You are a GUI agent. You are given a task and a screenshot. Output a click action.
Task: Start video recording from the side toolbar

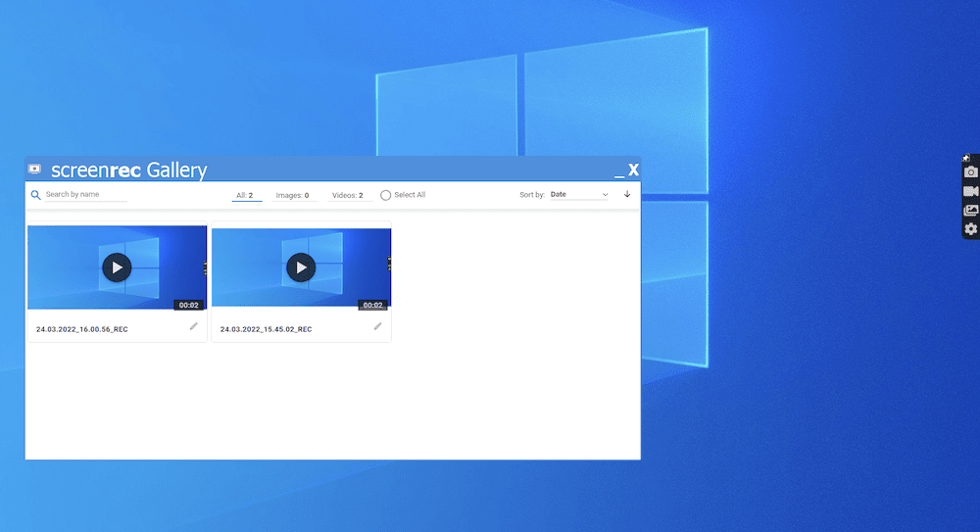[970, 191]
